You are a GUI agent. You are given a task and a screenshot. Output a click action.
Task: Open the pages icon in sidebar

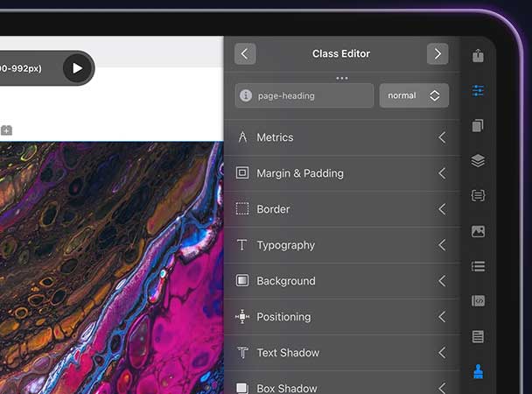478,126
